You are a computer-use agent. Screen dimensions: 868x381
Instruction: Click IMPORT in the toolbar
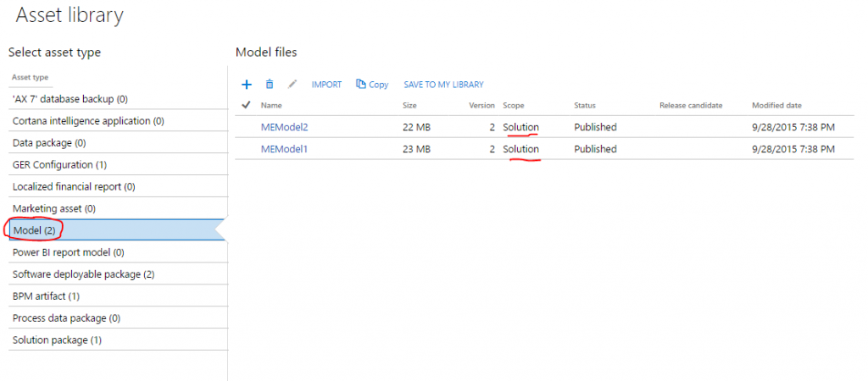coord(326,85)
